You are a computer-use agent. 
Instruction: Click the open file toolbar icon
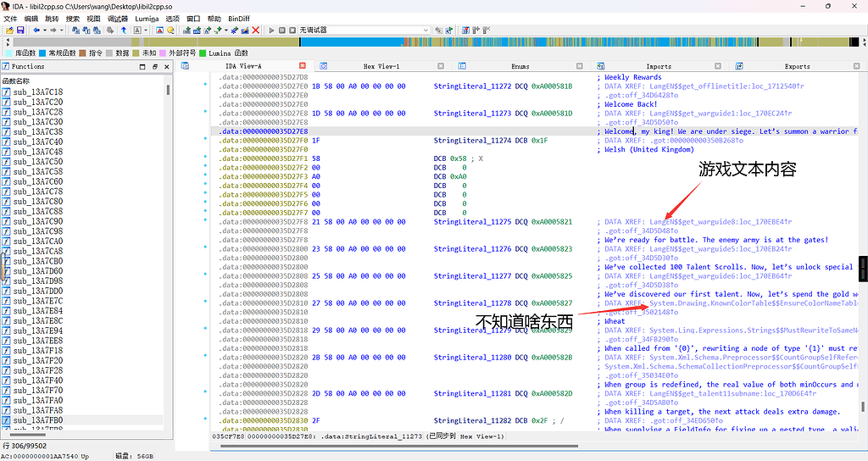9,30
